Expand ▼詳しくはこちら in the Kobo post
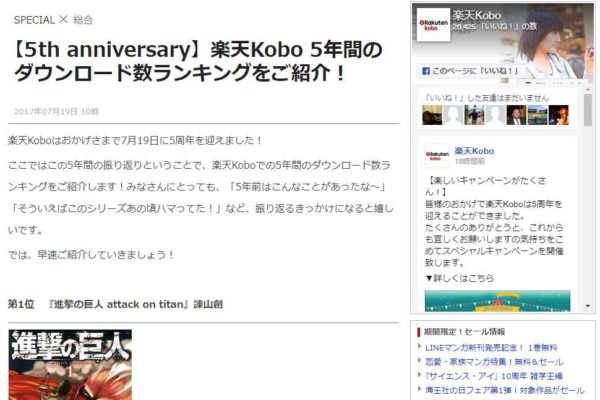Screen dimensions: 600x400 [x=459, y=278]
